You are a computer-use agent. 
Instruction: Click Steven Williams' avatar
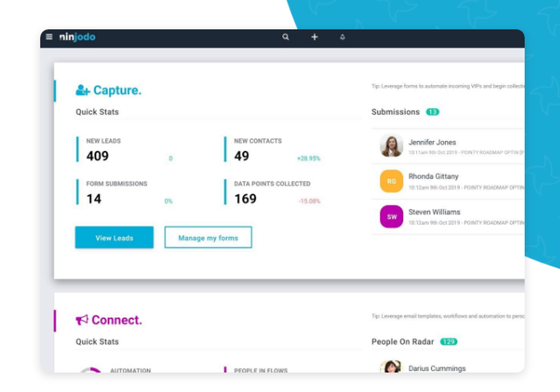click(390, 216)
